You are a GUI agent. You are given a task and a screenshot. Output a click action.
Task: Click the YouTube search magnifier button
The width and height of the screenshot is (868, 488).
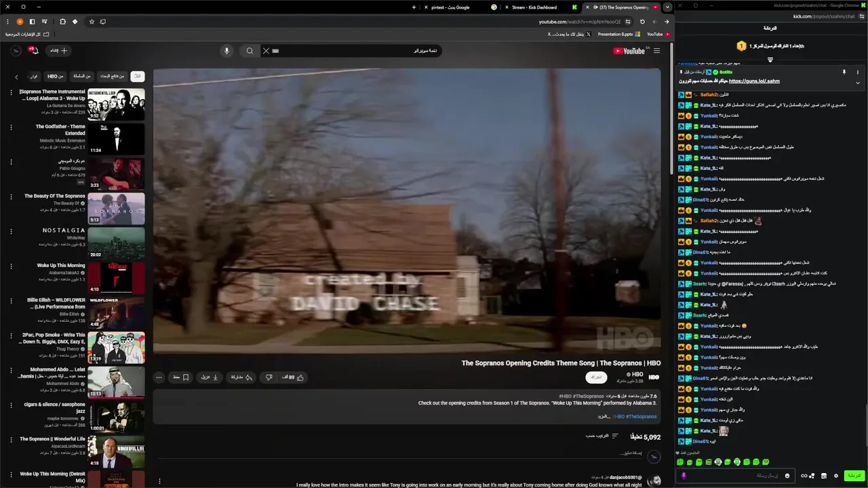250,51
